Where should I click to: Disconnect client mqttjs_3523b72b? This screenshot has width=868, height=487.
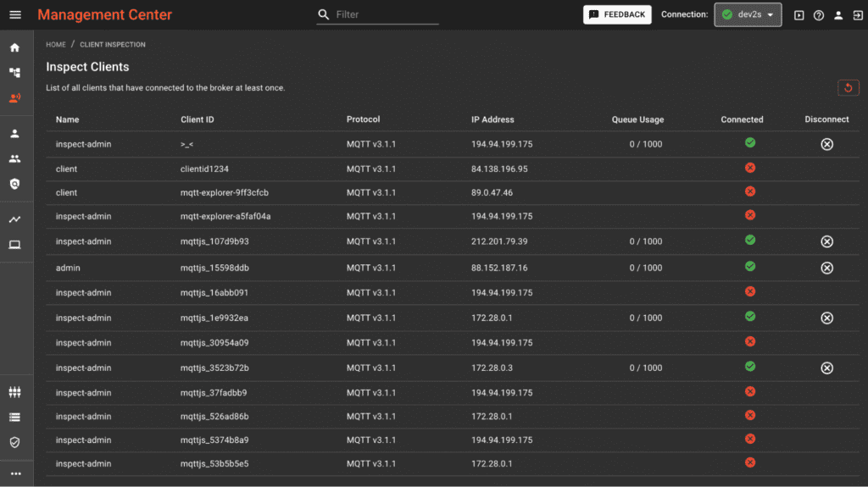tap(826, 368)
